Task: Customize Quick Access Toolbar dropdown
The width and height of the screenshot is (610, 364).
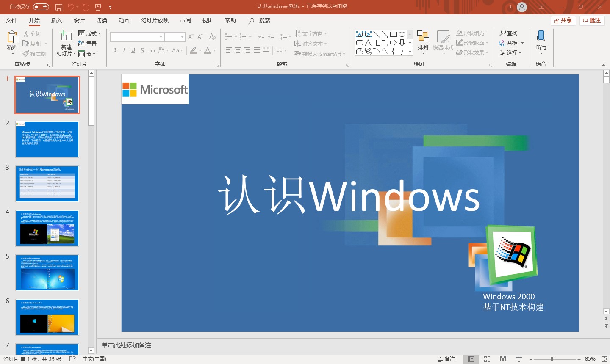Action: 110,7
